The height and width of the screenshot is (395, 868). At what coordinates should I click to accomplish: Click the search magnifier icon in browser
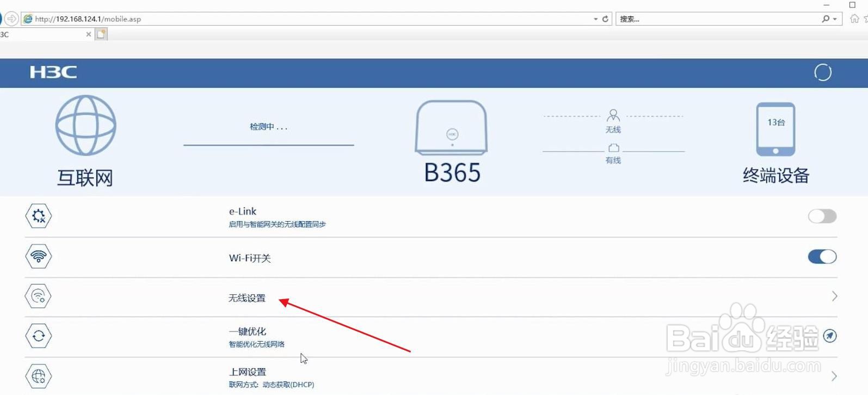(826, 19)
